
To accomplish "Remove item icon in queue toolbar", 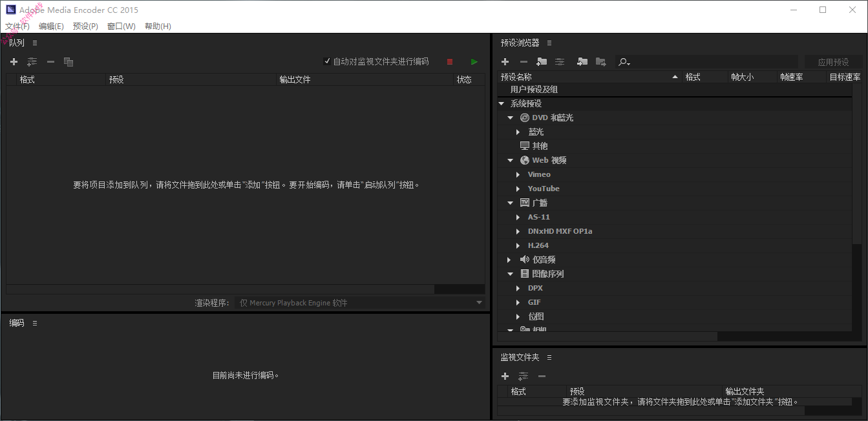I will click(50, 62).
